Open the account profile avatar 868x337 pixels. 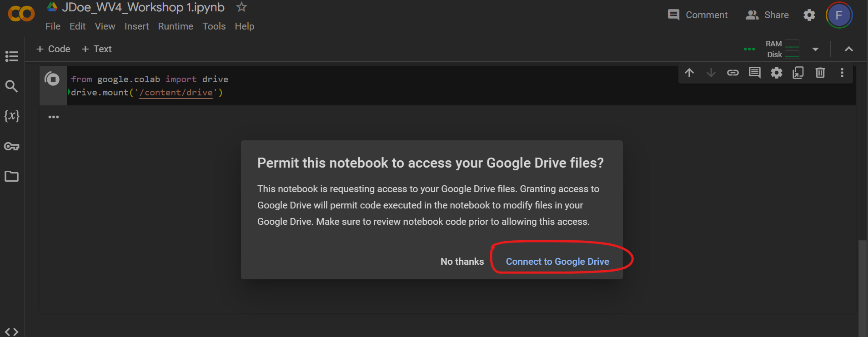[838, 15]
